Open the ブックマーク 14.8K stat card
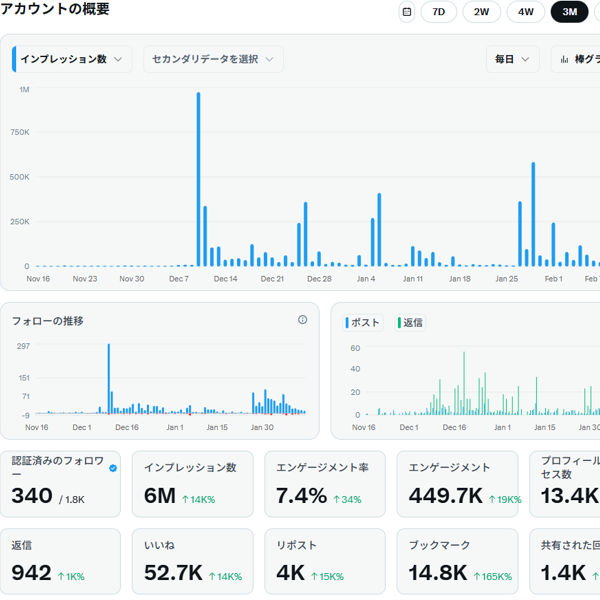Screen dimensions: 600x600 (457, 561)
